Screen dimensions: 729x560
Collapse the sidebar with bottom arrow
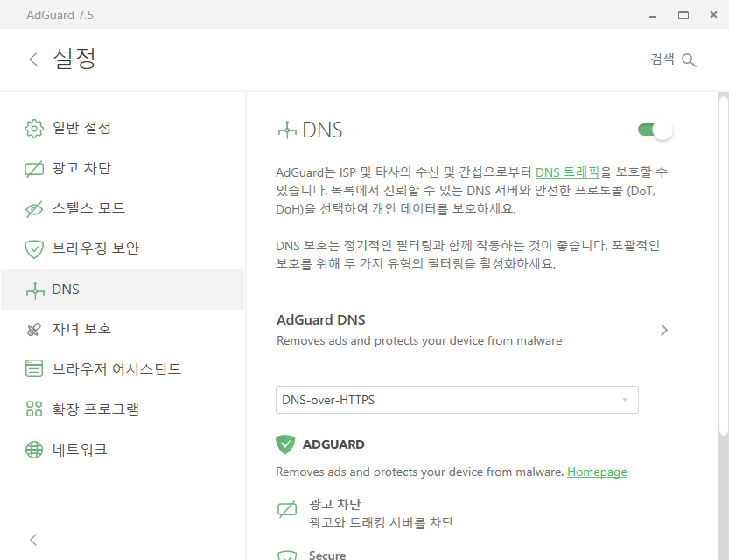click(x=33, y=540)
